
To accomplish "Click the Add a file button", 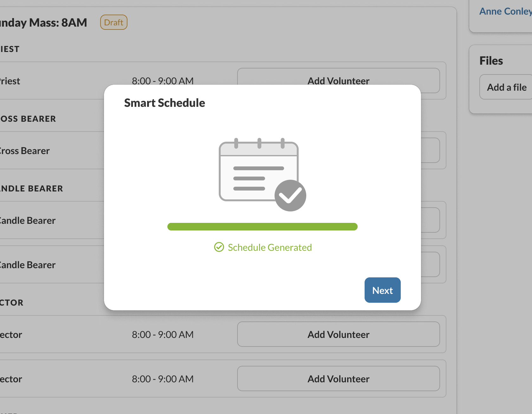I will click(506, 87).
